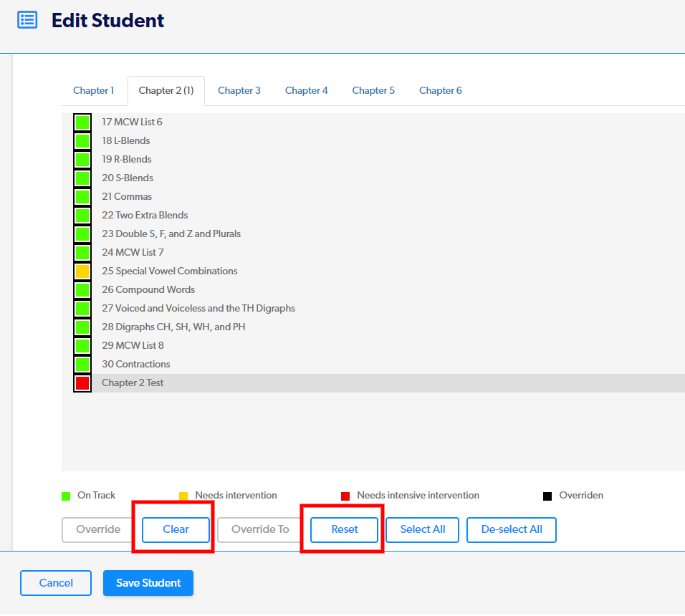Click the Select All button

pyautogui.click(x=422, y=530)
